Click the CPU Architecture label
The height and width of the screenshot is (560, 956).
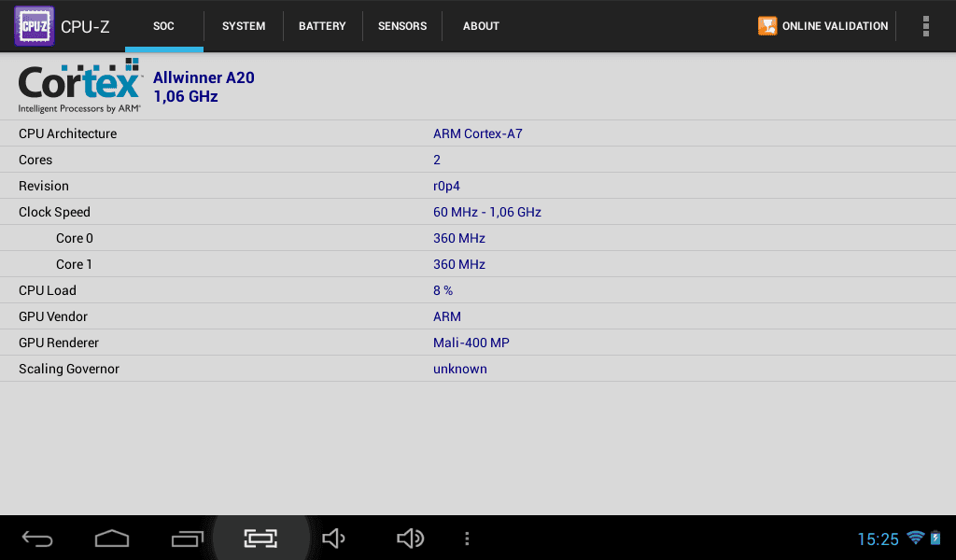pos(67,133)
